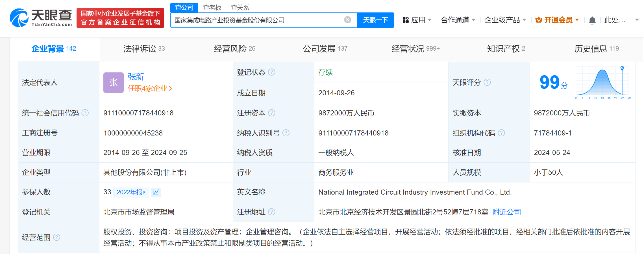This screenshot has height=254, width=644.
Task: Open trend chart icon beside 2022年报
Action: point(156,192)
